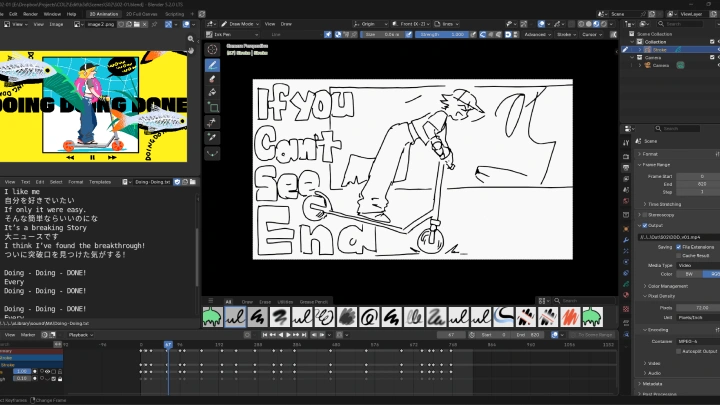This screenshot has width=720, height=405.
Task: Choose the first green dripping brush thumbnail
Action: [x=212, y=317]
